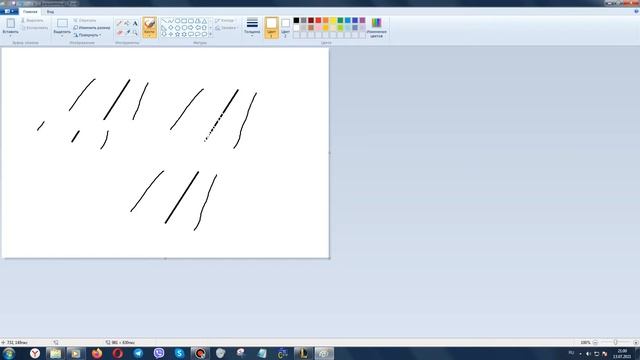The image size is (640, 360).
Task: Click the RU language indicator
Action: click(571, 353)
